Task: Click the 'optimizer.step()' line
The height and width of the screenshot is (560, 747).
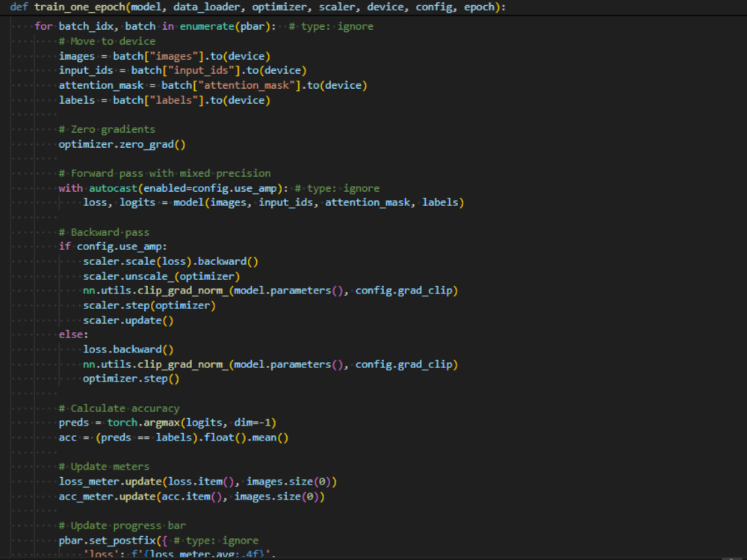Action: (131, 379)
